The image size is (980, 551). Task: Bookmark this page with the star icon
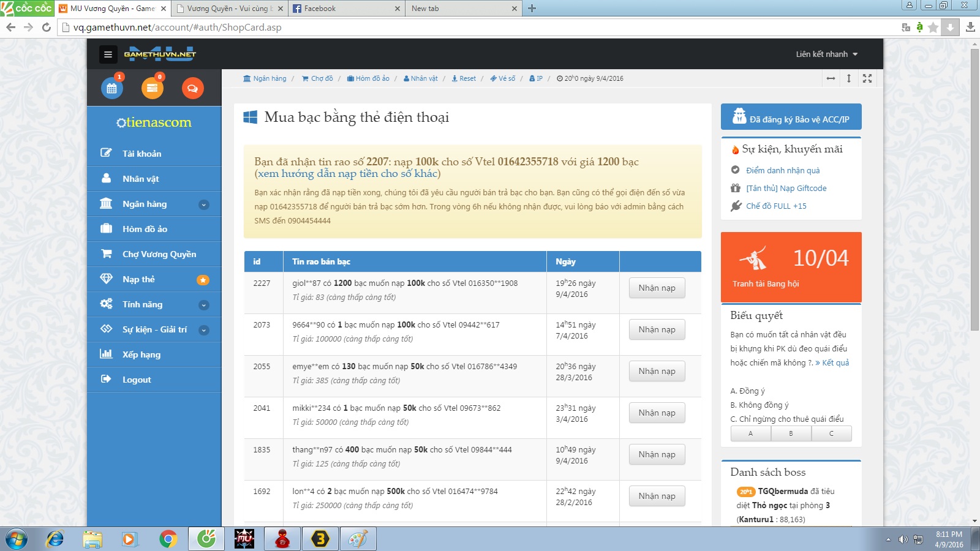(x=933, y=27)
